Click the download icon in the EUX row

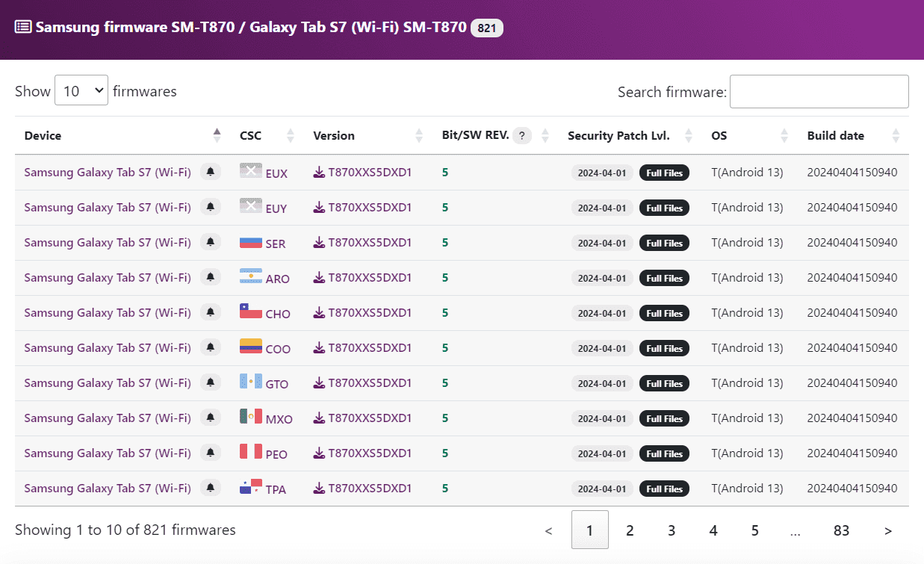(319, 173)
